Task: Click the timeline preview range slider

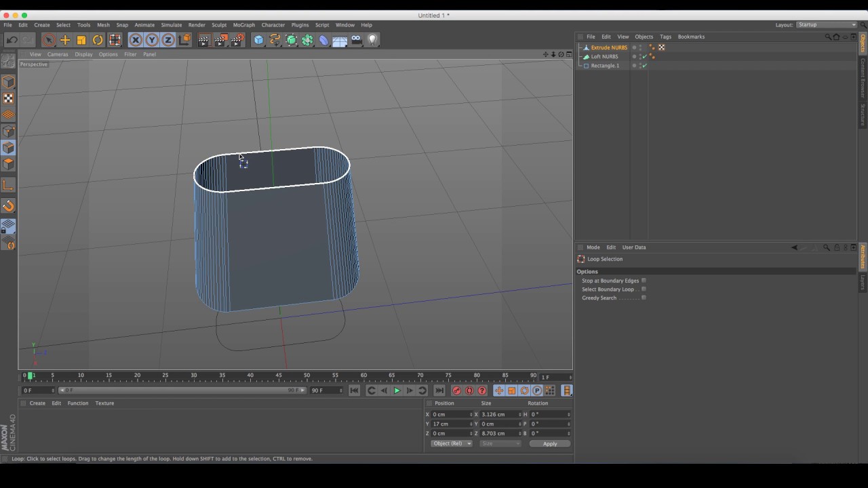Action: [181, 390]
